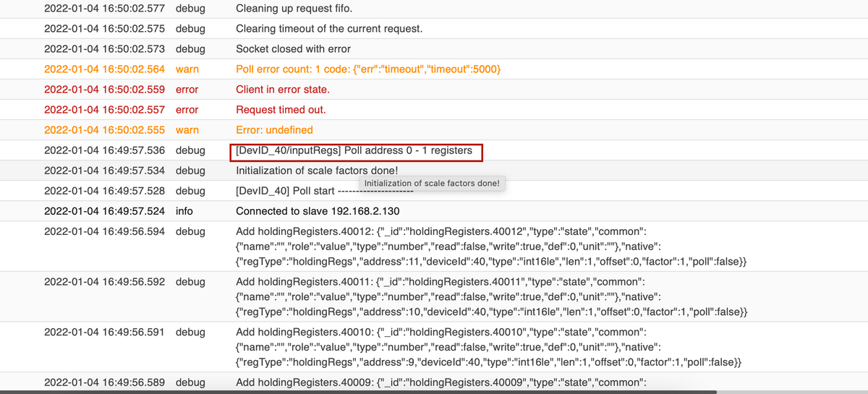This screenshot has height=394, width=868.
Task: Click the "info" severity label
Action: (184, 211)
